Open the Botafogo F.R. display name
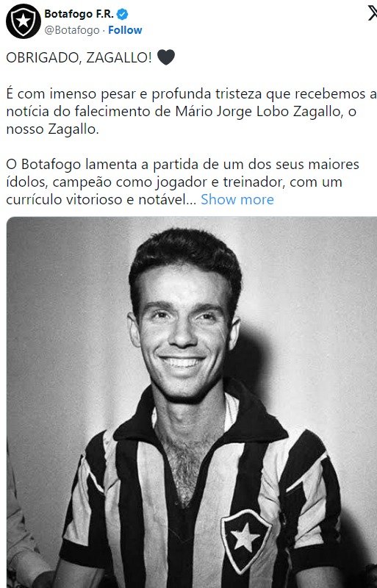The height and width of the screenshot is (588, 377). [79, 14]
